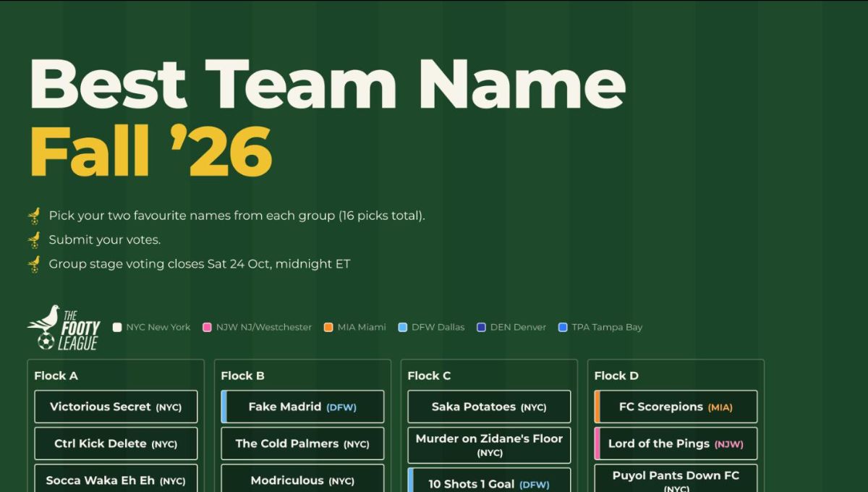
Task: Click the 'Submit your votes.' instruction text
Action: [x=105, y=240]
